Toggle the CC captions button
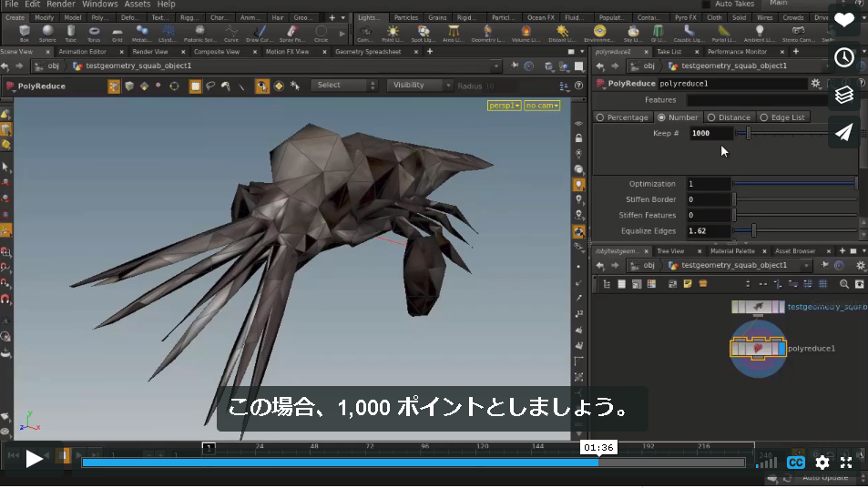This screenshot has width=868, height=488. tap(795, 463)
